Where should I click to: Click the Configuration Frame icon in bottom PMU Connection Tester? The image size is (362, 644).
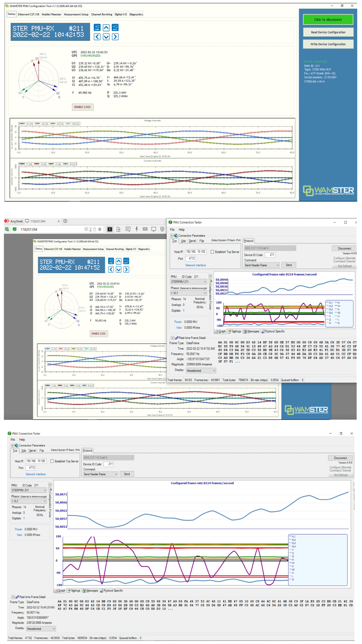pos(50,490)
